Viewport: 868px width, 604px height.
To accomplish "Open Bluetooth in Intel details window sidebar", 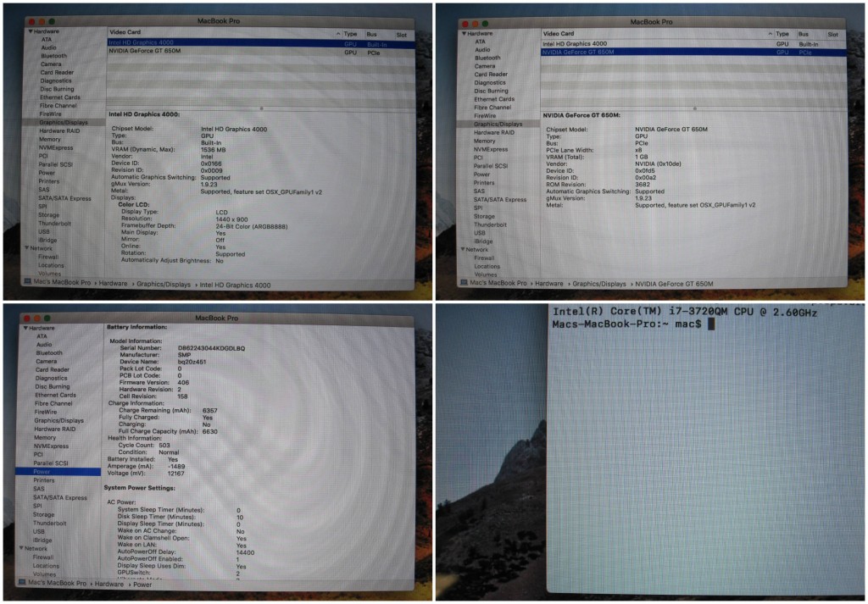I will (x=53, y=56).
